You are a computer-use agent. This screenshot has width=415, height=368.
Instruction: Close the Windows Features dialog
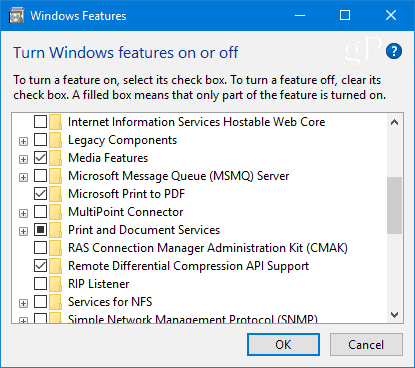click(x=391, y=15)
